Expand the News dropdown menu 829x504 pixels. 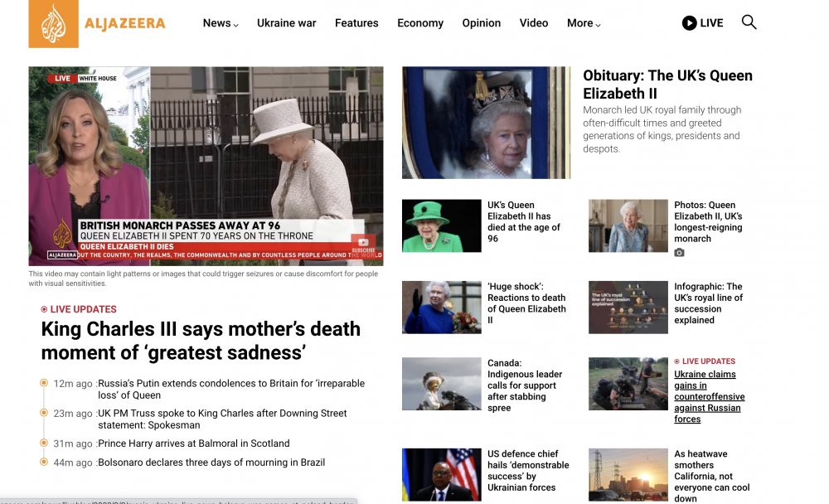(221, 23)
